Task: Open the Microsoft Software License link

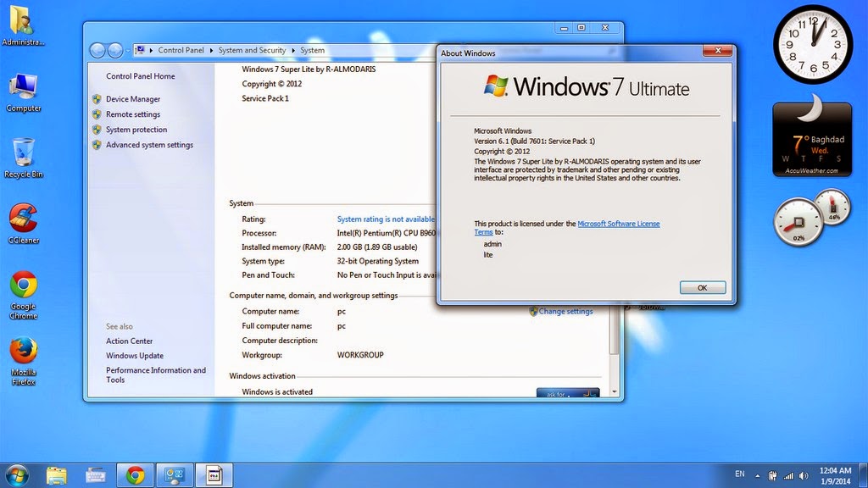Action: coord(618,224)
